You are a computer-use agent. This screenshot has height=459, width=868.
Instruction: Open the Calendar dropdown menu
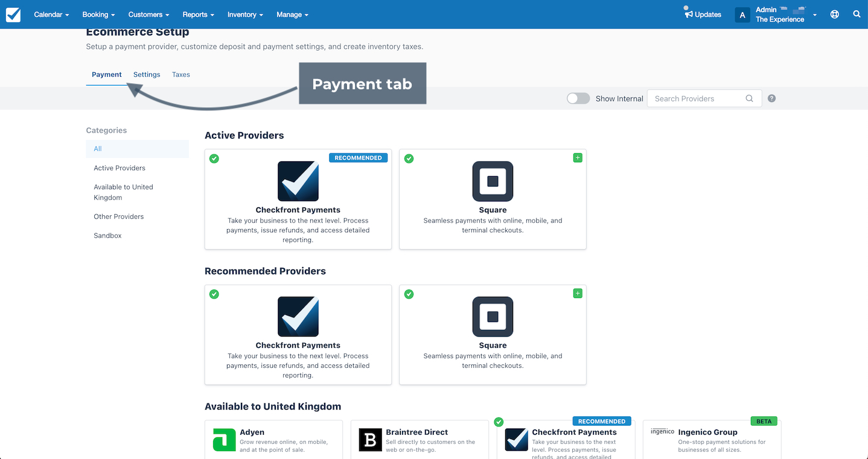(51, 14)
